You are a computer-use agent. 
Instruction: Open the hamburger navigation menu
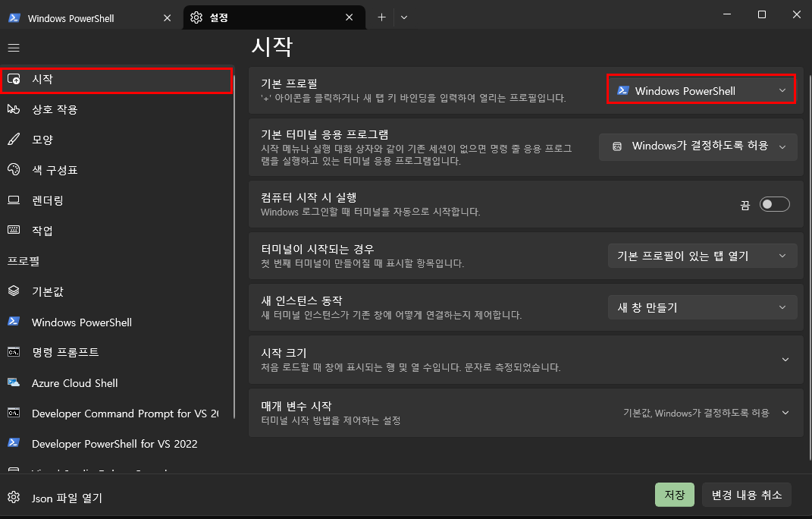click(14, 48)
